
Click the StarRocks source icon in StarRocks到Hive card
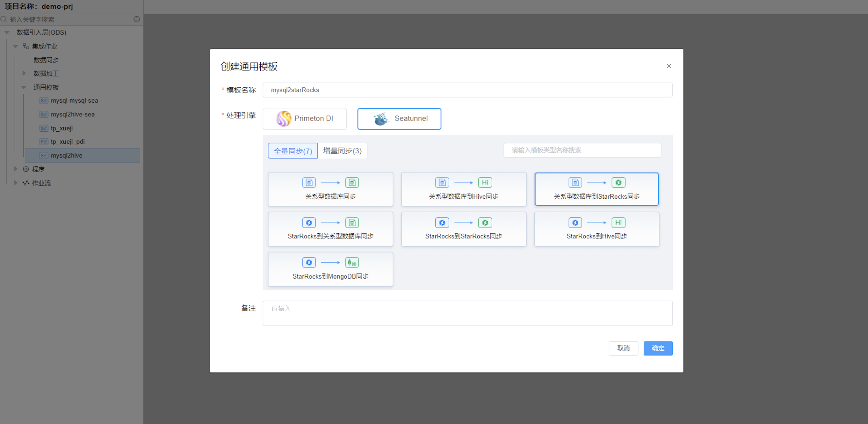575,223
